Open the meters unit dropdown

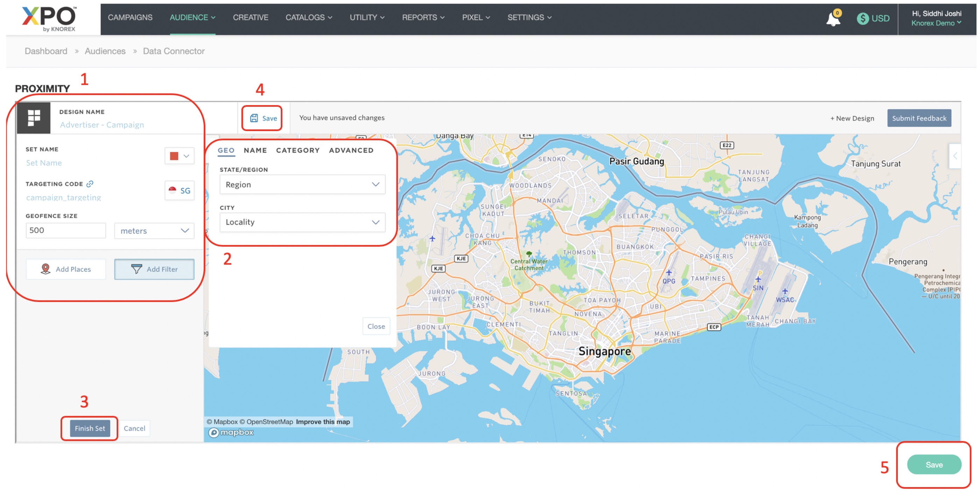(x=154, y=231)
